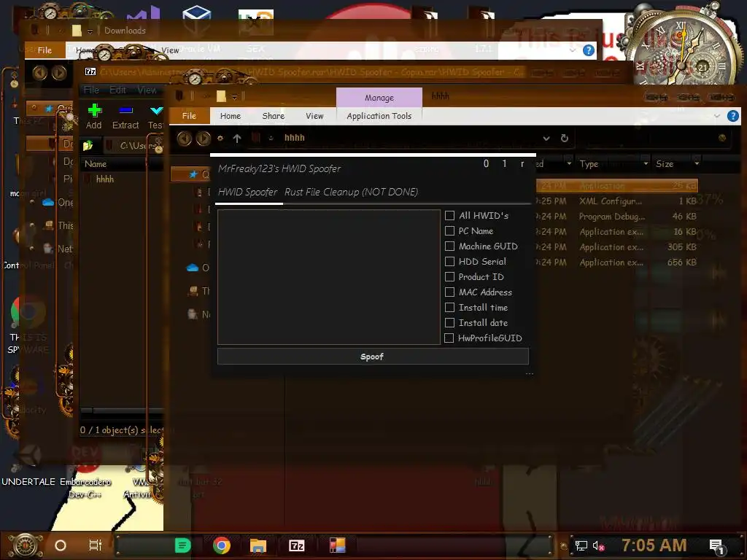The height and width of the screenshot is (560, 747).
Task: Open Date modified column filter dropdown
Action: (x=569, y=163)
